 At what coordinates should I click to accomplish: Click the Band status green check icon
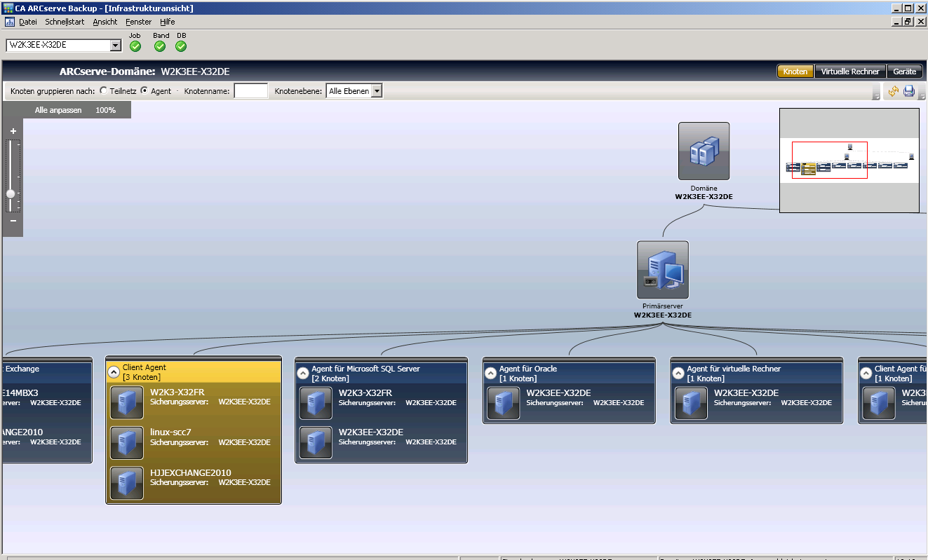(160, 46)
